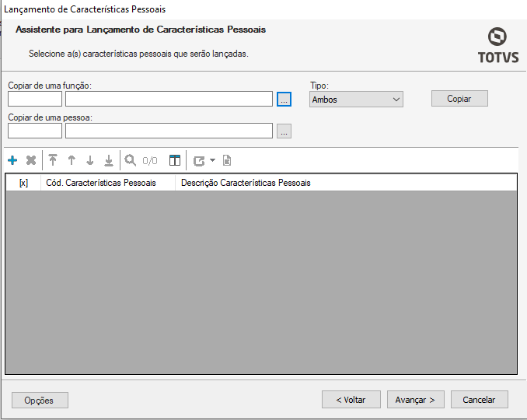The image size is (527, 420).
Task: Click Descrição Características Pessoais column header
Action: tap(246, 183)
